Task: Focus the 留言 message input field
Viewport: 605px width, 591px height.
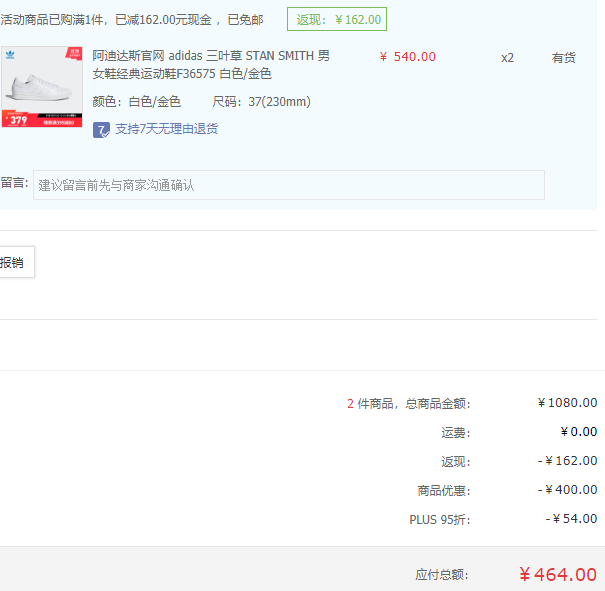Action: (x=289, y=185)
